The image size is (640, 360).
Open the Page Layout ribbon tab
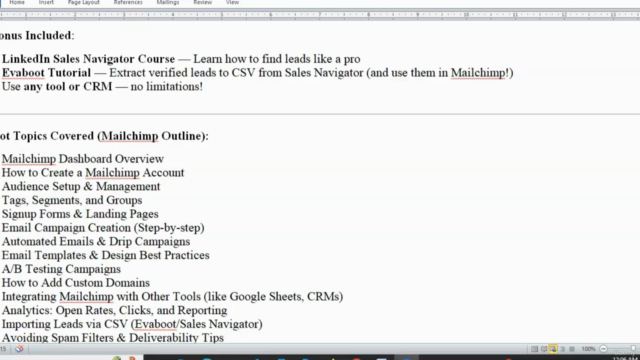pyautogui.click(x=84, y=2)
